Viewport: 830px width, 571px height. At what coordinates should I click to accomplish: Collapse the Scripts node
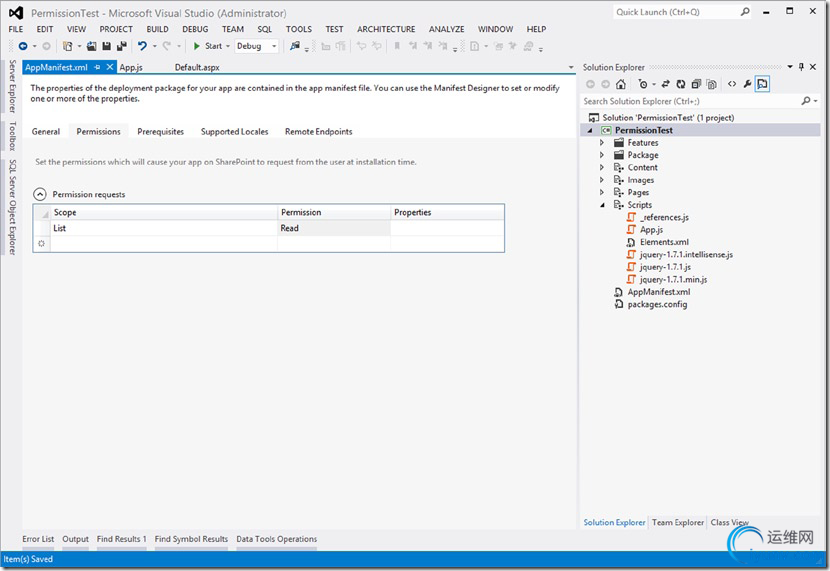[x=602, y=205]
